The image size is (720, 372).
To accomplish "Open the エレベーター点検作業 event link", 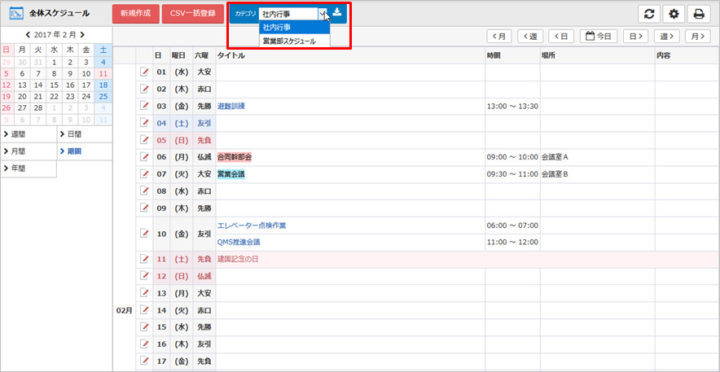I will click(252, 225).
